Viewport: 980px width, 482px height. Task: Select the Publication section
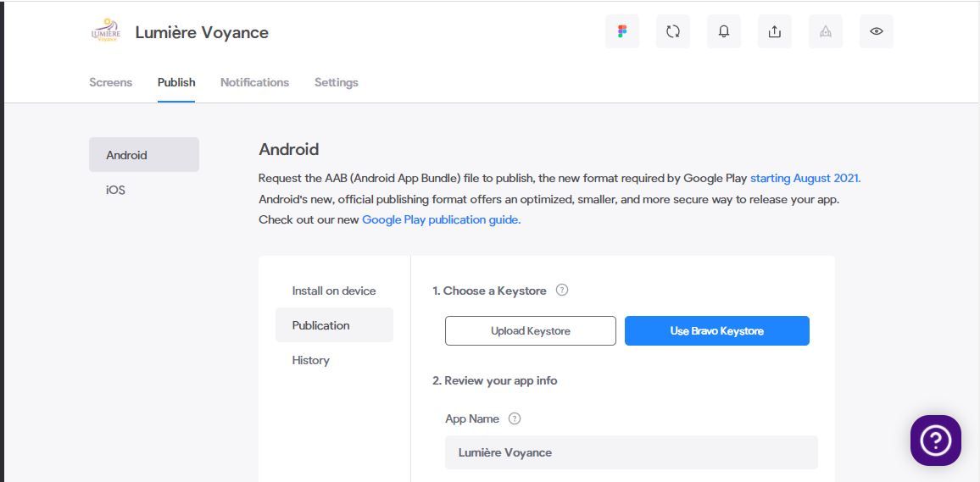click(x=334, y=325)
